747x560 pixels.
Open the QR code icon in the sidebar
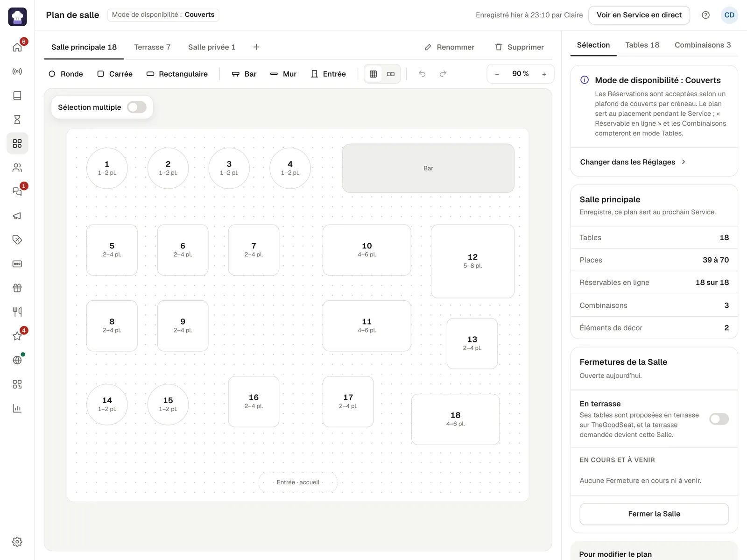coord(17,384)
